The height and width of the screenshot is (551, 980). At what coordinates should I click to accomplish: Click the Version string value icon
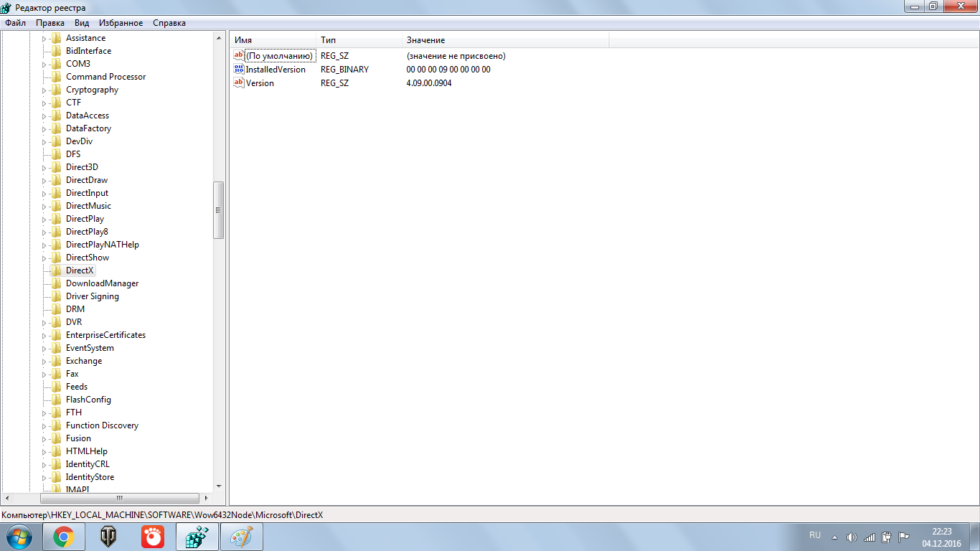pos(239,83)
